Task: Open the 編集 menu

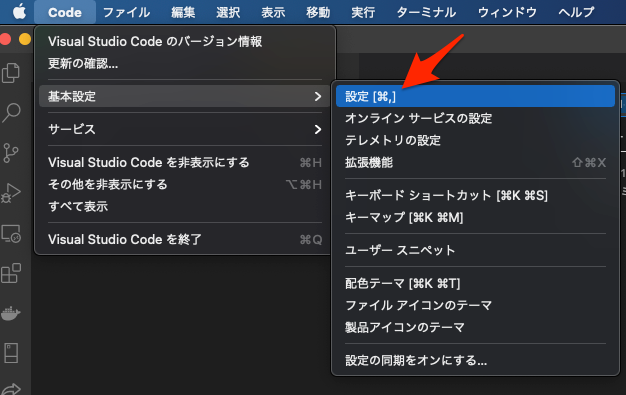Action: tap(183, 12)
